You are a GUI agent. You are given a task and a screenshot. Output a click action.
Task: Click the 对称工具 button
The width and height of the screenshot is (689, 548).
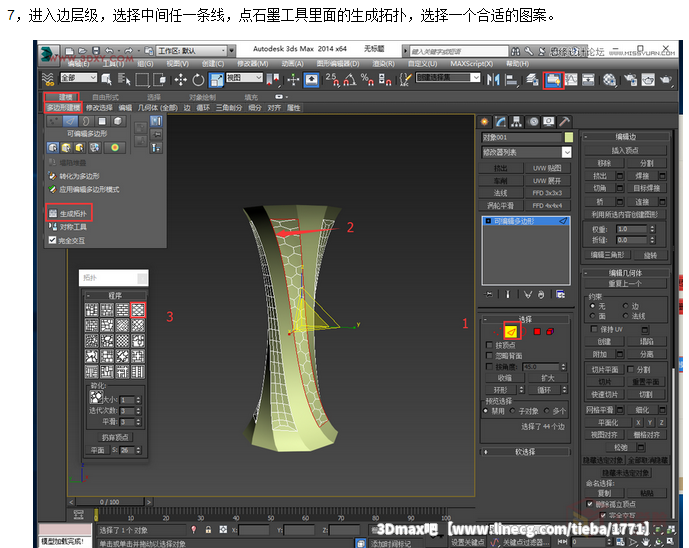tap(68, 227)
